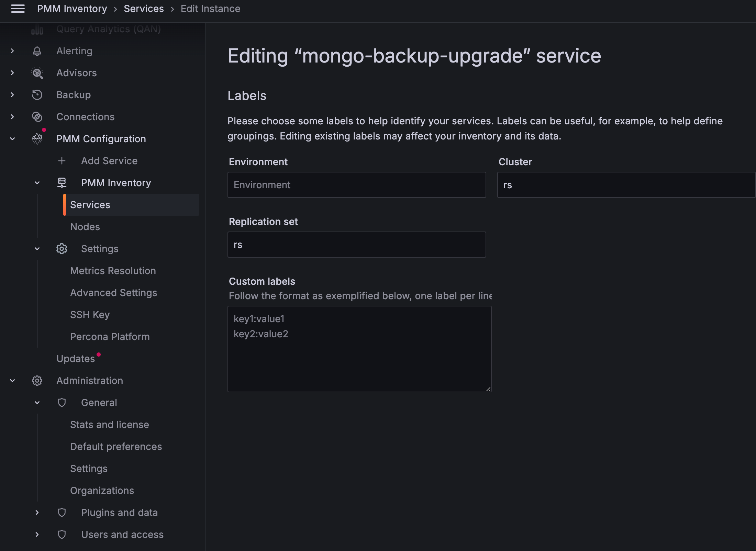Click the Advisors magnifier icon
Viewport: 756px width, 551px height.
(x=37, y=73)
